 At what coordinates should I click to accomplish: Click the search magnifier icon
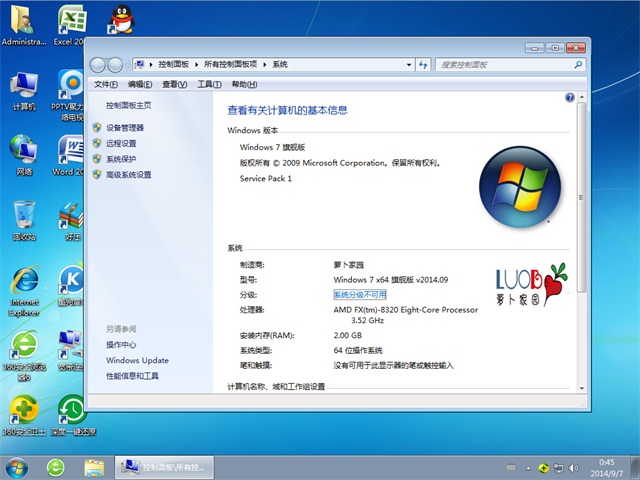(578, 64)
